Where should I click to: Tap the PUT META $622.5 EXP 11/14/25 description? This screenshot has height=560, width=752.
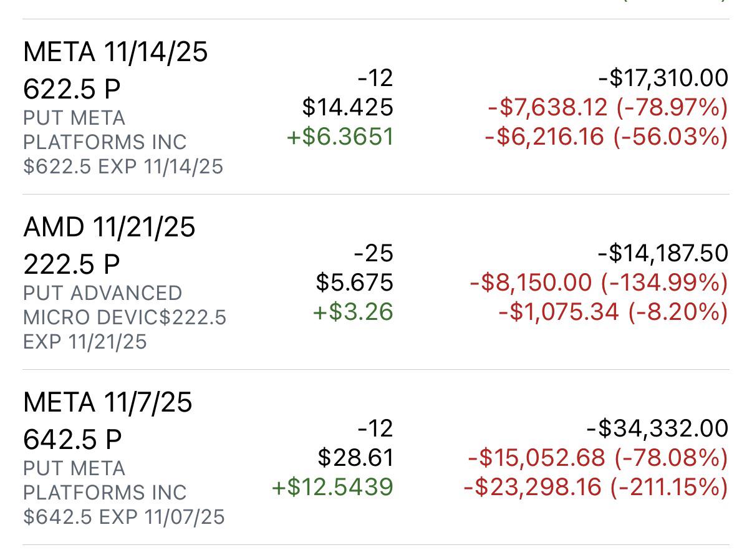pos(123,142)
